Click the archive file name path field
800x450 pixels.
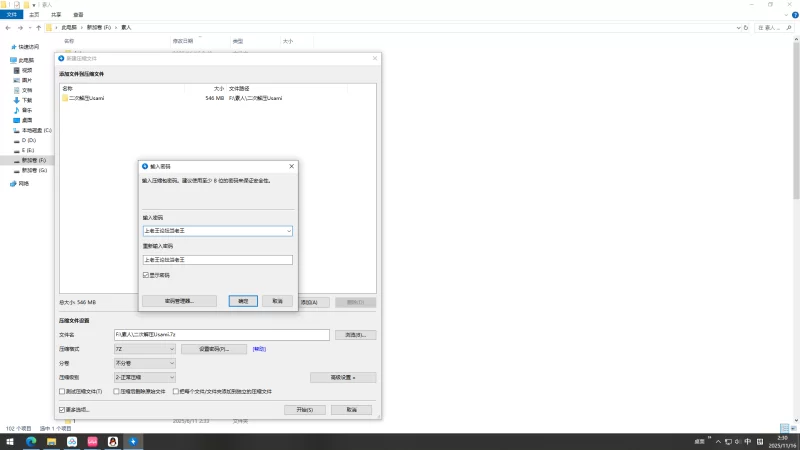(x=222, y=335)
